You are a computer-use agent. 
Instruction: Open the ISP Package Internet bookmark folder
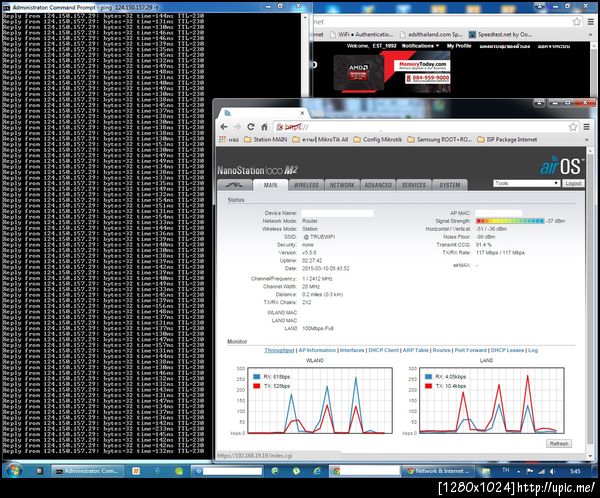tap(507, 139)
